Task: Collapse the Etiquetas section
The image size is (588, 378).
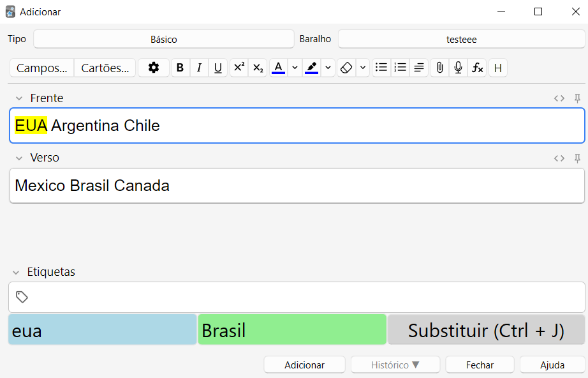Action: pos(17,273)
